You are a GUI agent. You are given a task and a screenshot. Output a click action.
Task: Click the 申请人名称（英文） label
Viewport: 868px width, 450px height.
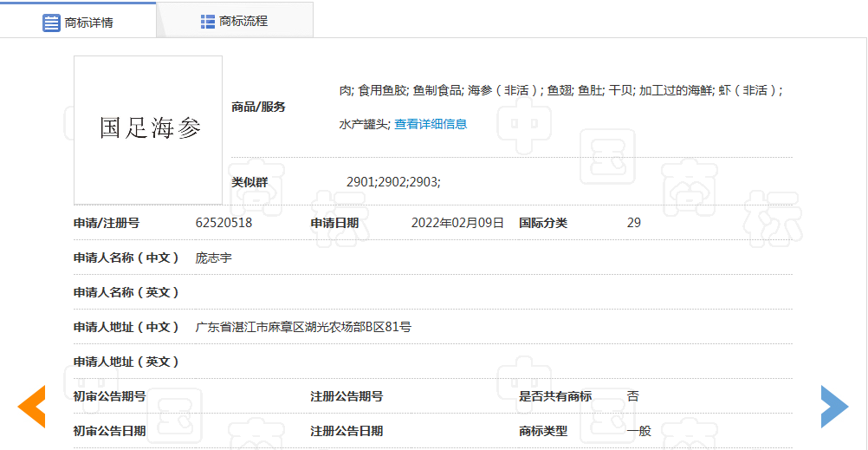(x=126, y=292)
